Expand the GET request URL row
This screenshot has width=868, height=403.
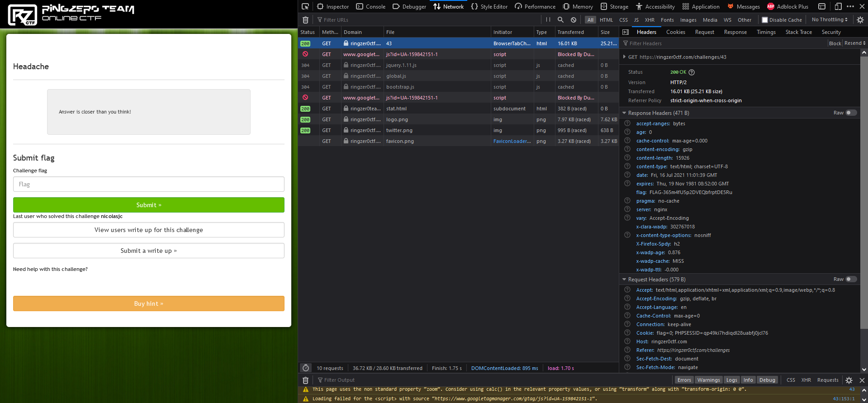[625, 57]
